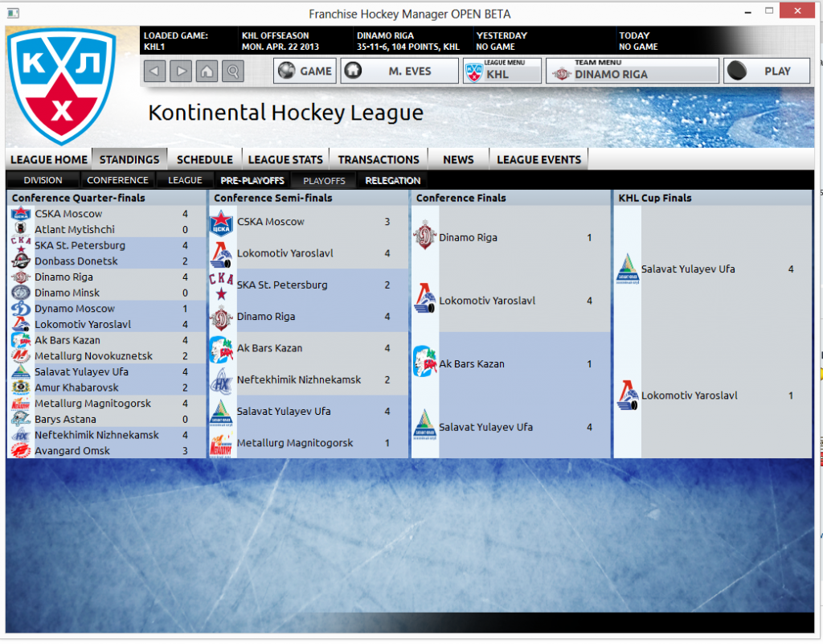Click Dinamo Riga logo in Conference Finals

pyautogui.click(x=425, y=236)
